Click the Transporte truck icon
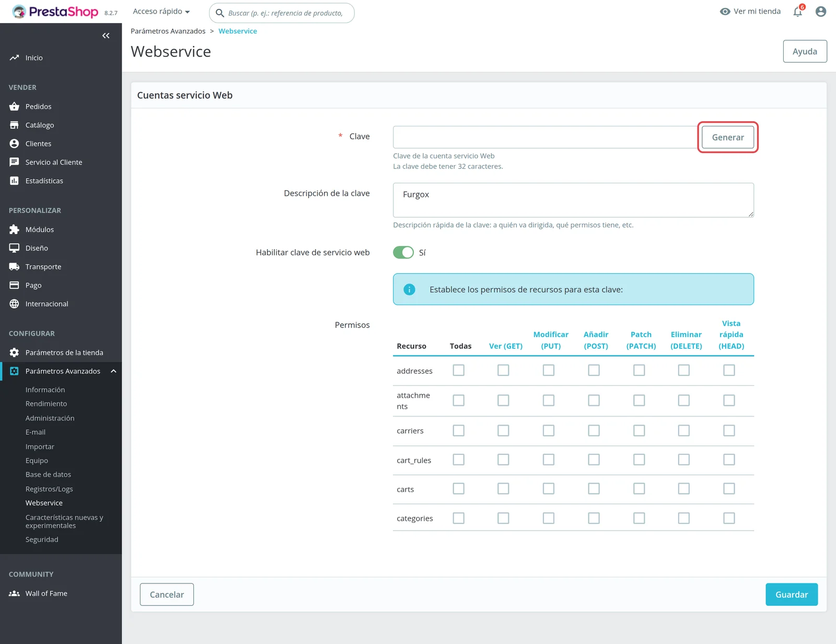 pos(14,266)
